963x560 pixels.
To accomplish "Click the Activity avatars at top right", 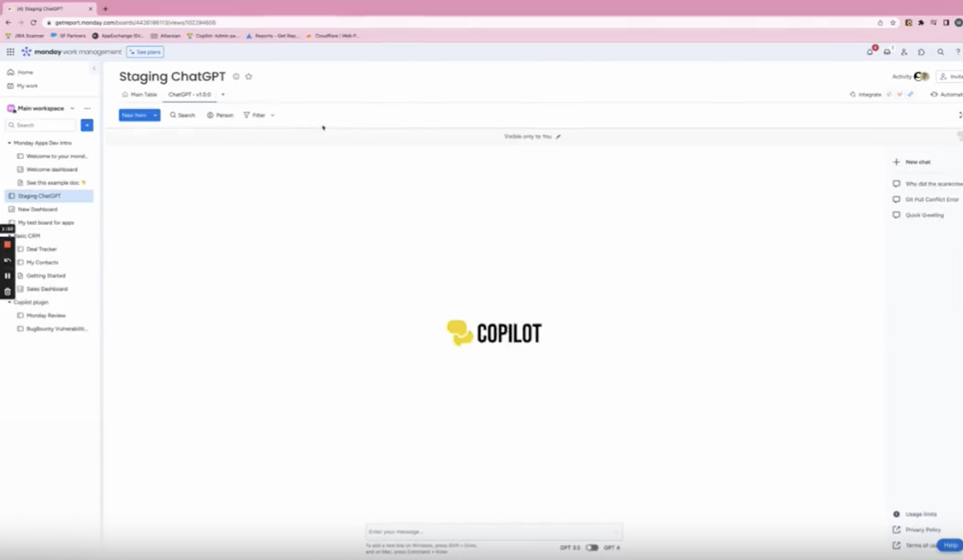I will pos(921,76).
